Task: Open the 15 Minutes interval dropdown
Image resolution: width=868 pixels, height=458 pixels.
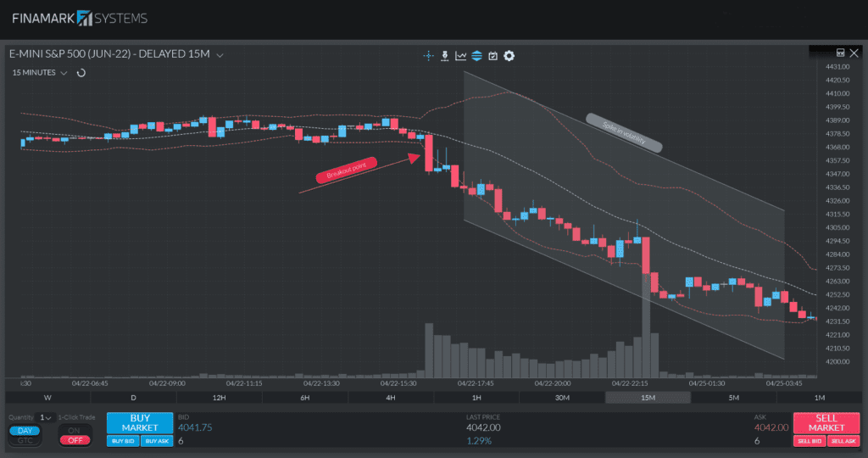Action: (64, 73)
